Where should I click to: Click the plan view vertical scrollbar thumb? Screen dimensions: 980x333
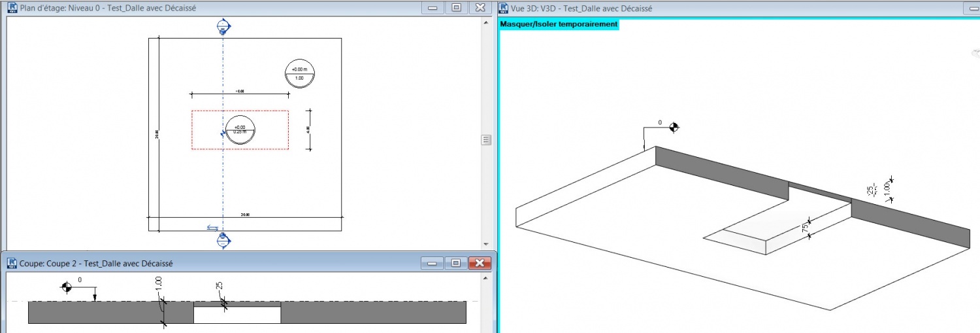click(x=486, y=139)
